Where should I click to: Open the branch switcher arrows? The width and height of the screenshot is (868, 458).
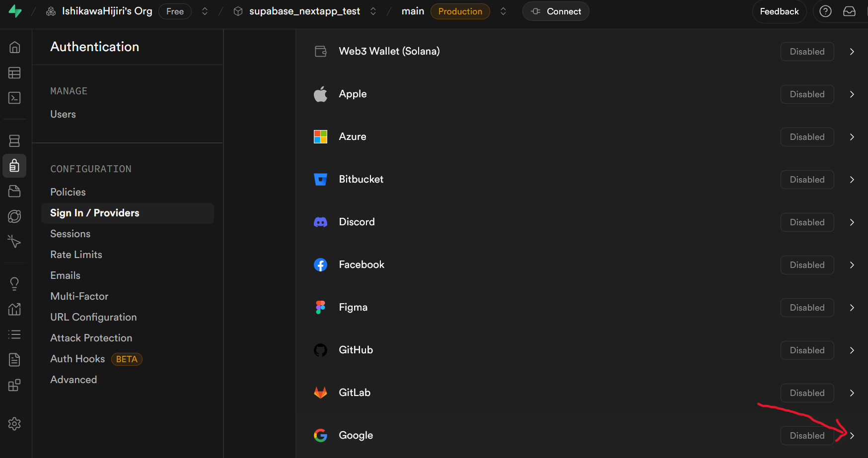pos(503,11)
